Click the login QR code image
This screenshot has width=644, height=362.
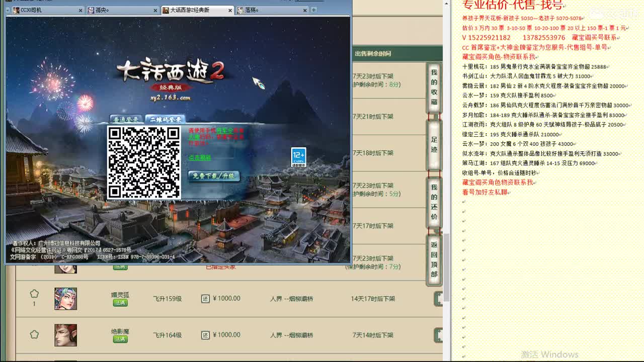point(144,162)
